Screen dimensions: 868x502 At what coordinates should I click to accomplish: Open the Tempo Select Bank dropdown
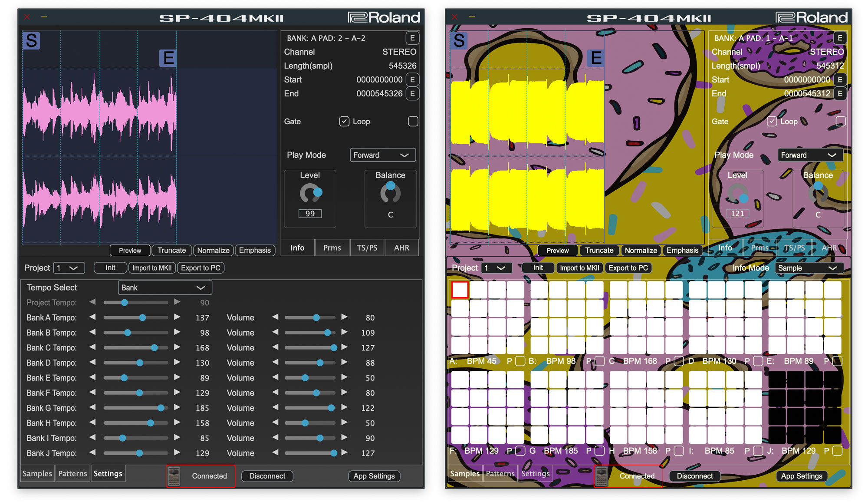[165, 287]
